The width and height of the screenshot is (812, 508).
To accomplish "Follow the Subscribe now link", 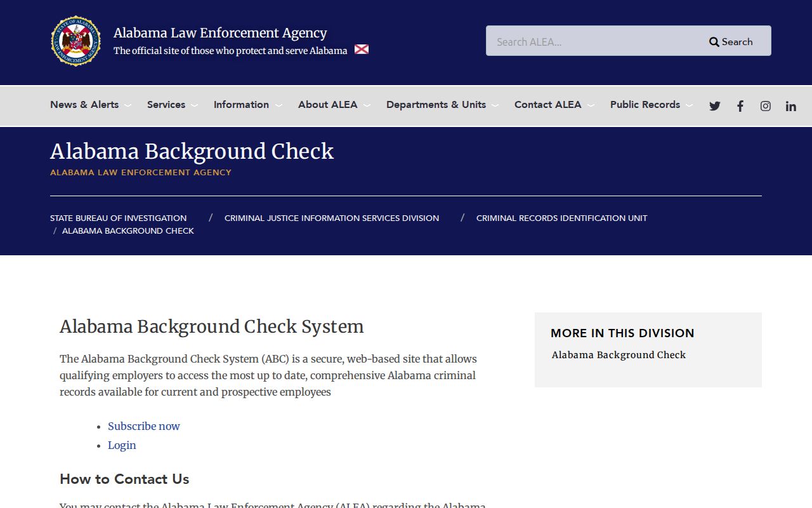I will point(144,426).
